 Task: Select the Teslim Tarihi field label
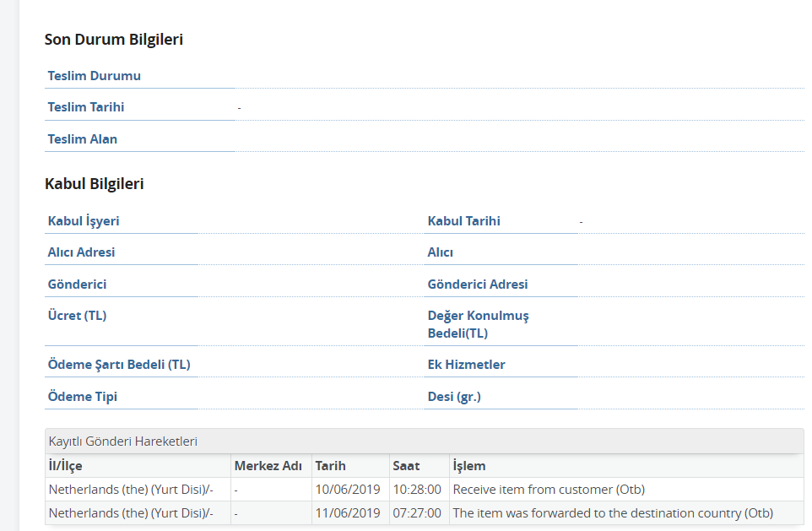[86, 107]
